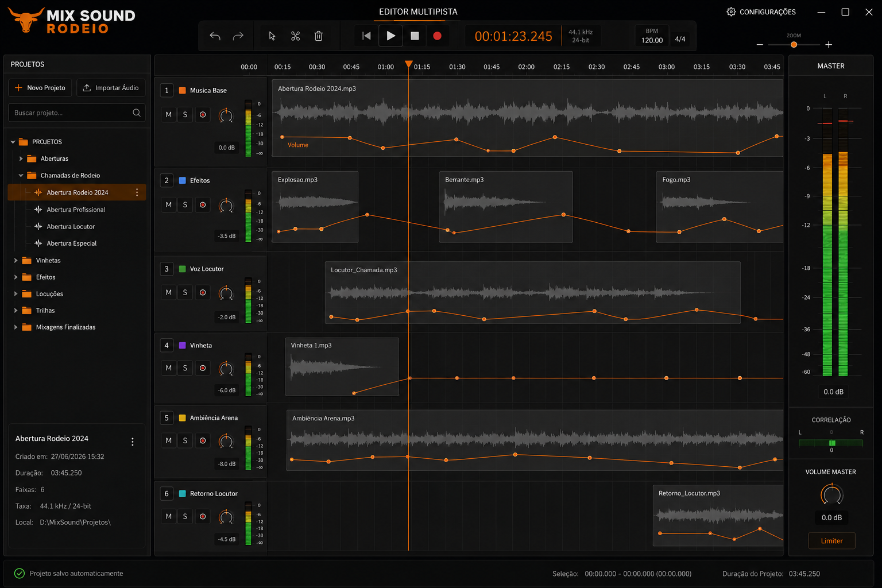Stop playback with the square button
The width and height of the screenshot is (882, 588).
(415, 36)
